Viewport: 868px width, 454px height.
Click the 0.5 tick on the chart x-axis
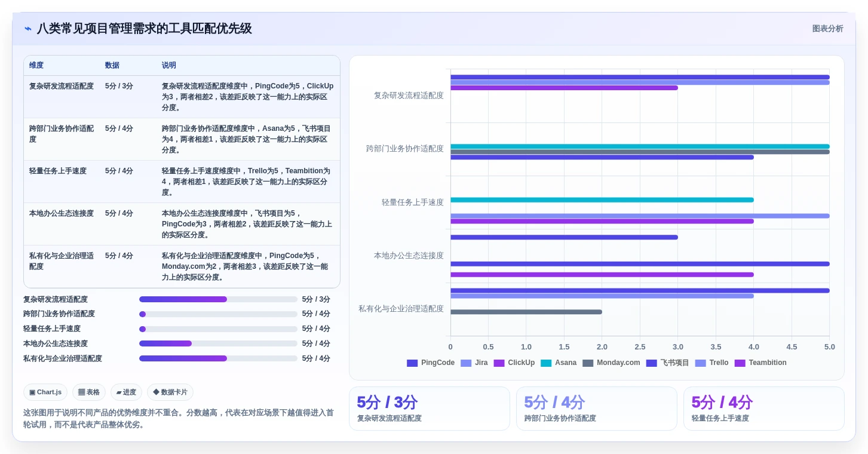click(x=488, y=347)
